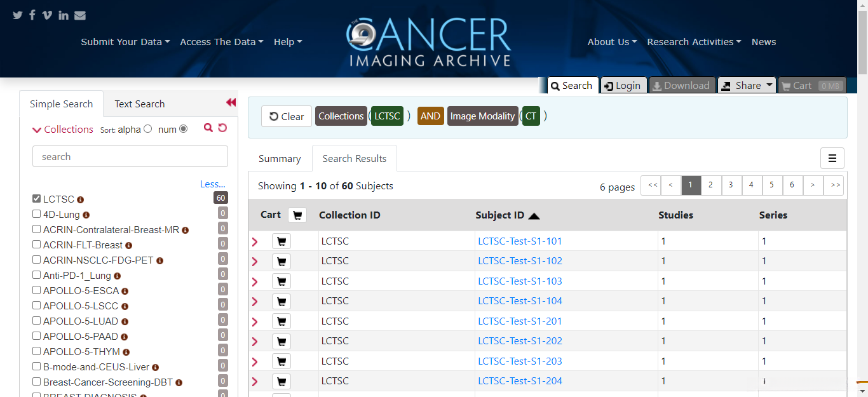Add all subjects via header cart icon
Screen dimensions: 868x397
click(297, 215)
